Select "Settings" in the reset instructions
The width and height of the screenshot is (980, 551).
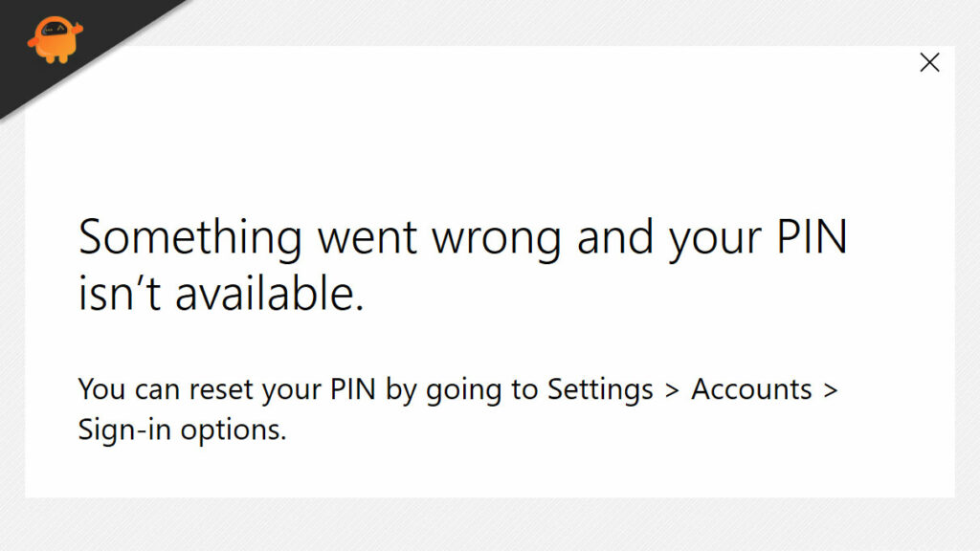click(x=600, y=390)
